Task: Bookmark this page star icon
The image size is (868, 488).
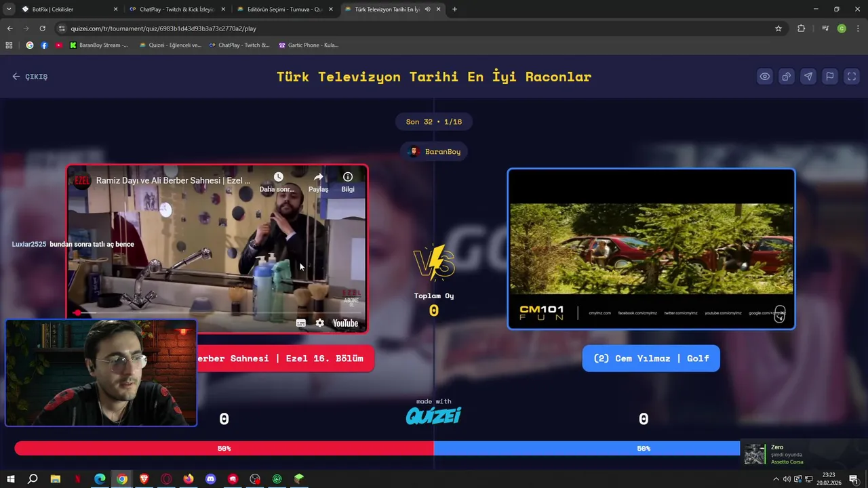Action: coord(778,28)
